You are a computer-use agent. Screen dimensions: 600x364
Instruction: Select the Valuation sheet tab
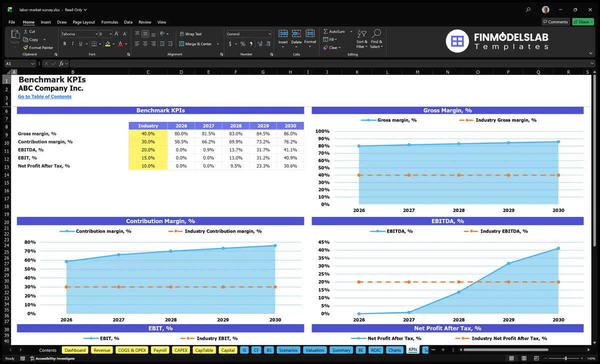point(314,350)
